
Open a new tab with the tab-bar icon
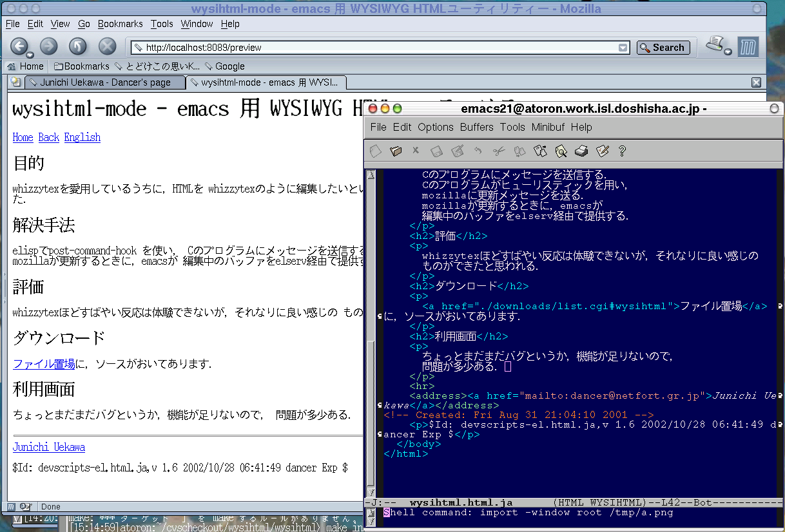pos(15,82)
